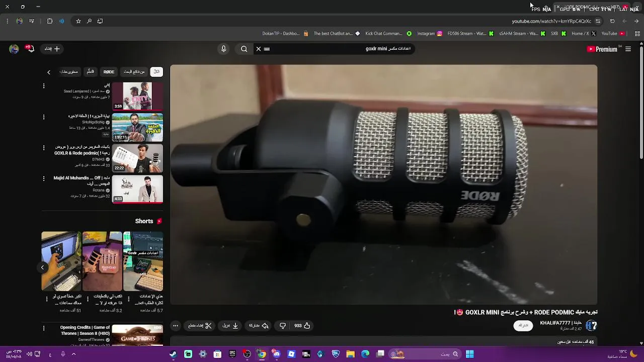Open 'Opening Credits | Game of Thrones' title
Viewport: 644px width, 362px height.
[x=85, y=330]
